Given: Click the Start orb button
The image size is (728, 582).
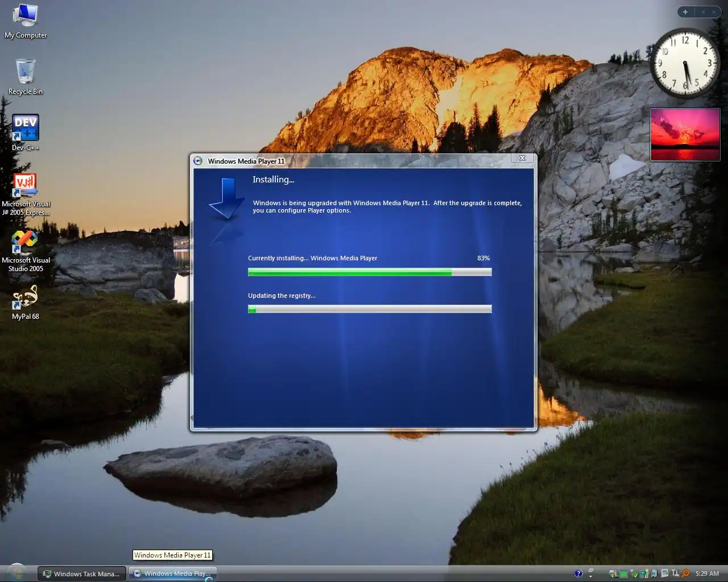Looking at the screenshot, I should click(x=16, y=573).
